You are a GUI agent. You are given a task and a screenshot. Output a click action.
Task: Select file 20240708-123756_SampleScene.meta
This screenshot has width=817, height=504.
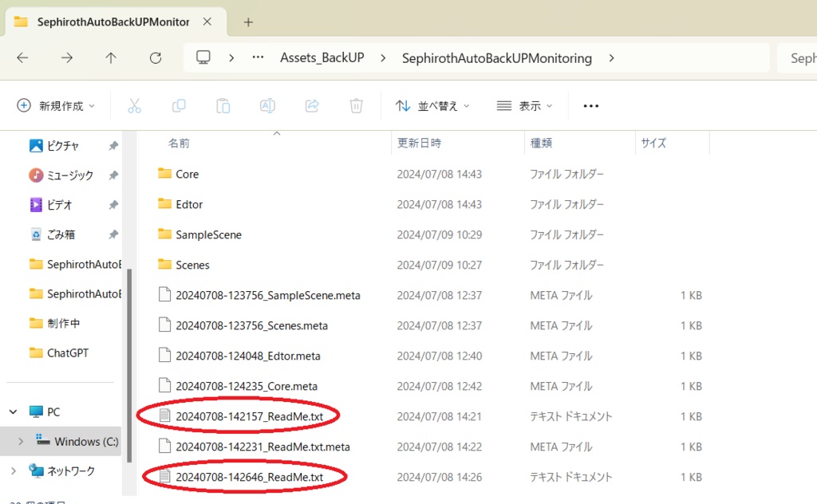click(268, 295)
